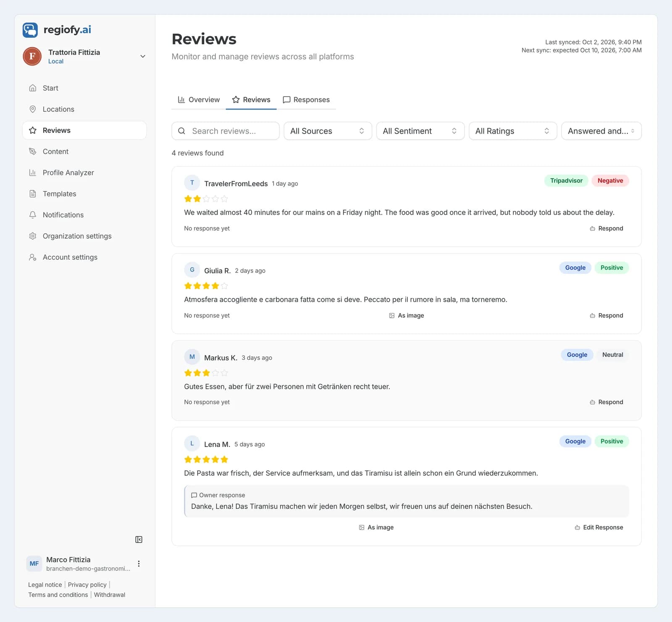Expand the Trattoria Fittizia location switcher
The image size is (672, 622).
click(x=143, y=56)
